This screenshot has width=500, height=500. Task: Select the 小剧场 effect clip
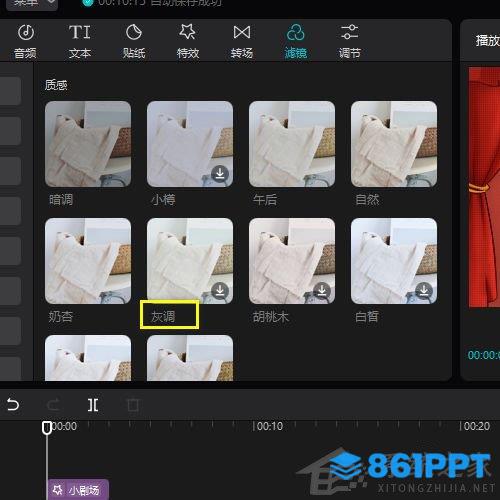point(78,490)
